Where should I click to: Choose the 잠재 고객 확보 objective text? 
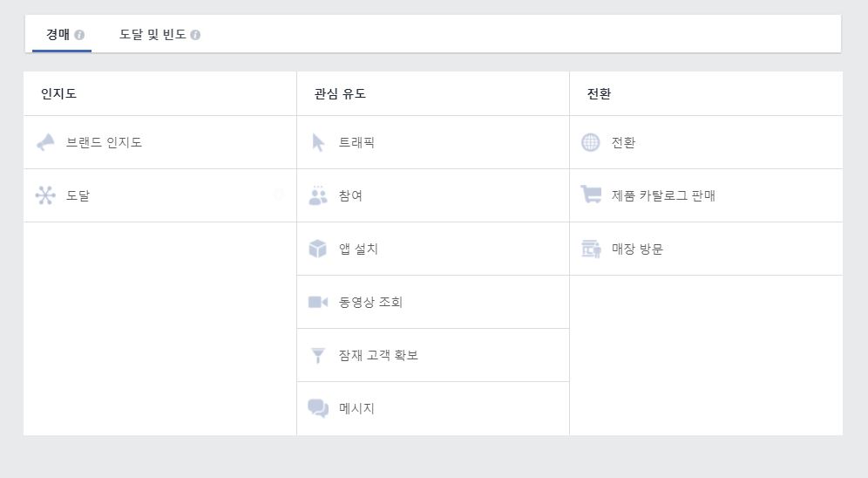click(378, 355)
